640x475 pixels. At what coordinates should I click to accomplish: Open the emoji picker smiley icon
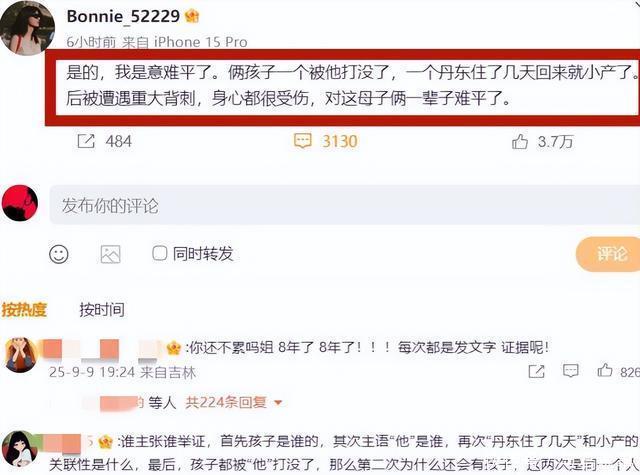pos(59,254)
